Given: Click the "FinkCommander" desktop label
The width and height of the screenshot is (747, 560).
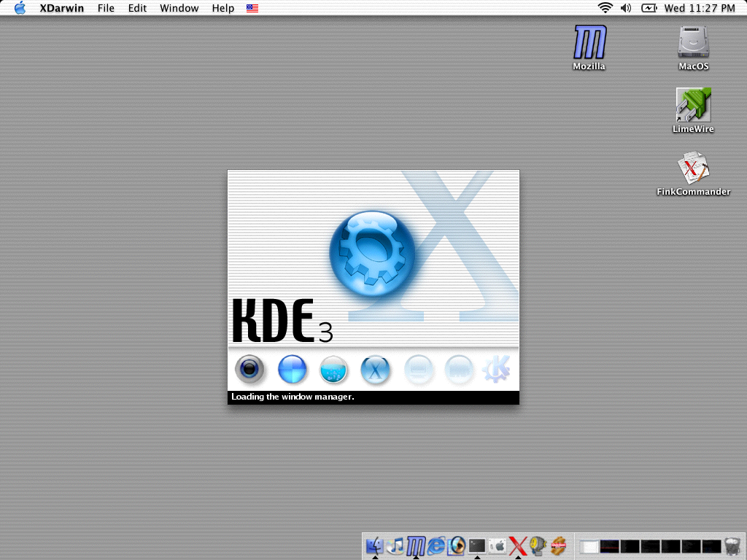Looking at the screenshot, I should 694,192.
